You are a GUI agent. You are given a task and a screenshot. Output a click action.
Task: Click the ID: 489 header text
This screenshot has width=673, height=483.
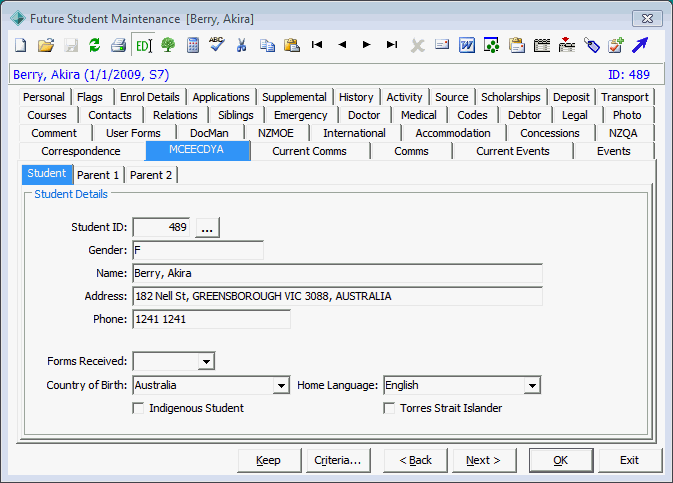629,75
